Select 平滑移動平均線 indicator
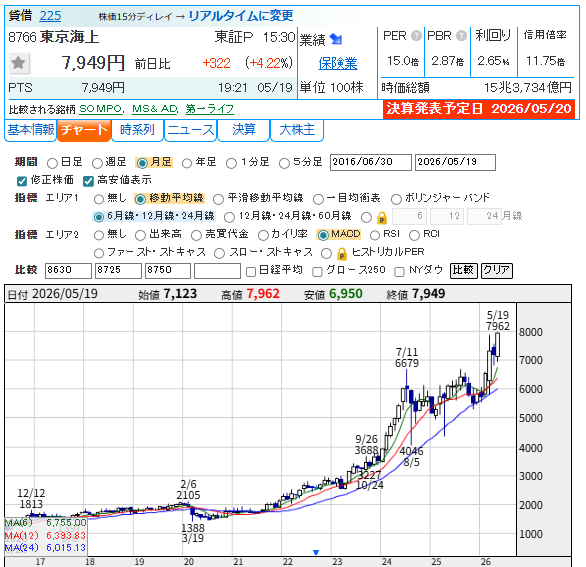 218,199
